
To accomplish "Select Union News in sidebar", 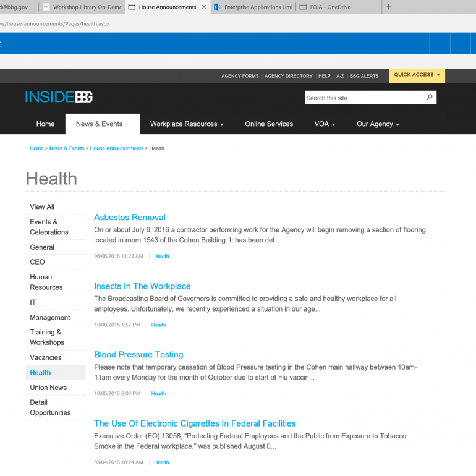I will pos(48,388).
